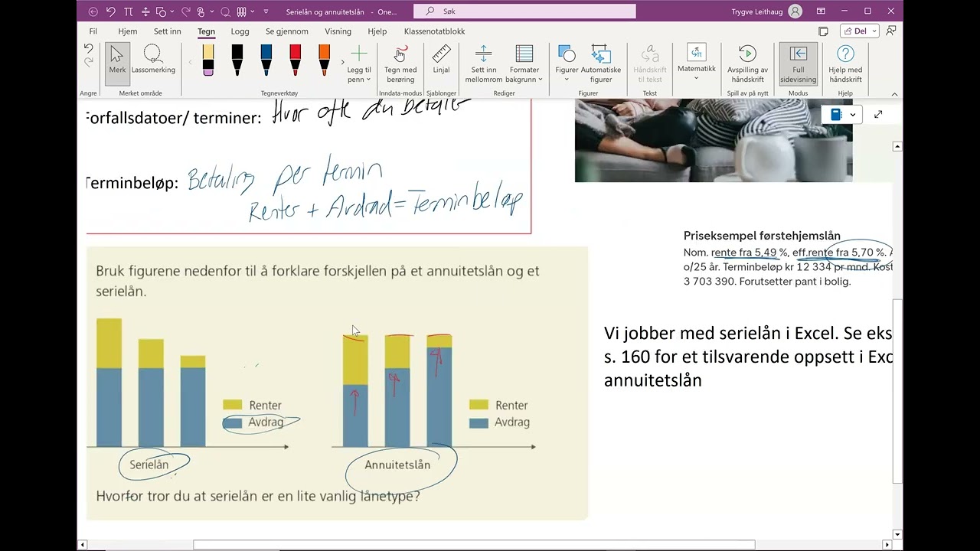Click the horizontal scrollbar thumb
The image size is (980, 551).
(x=474, y=545)
